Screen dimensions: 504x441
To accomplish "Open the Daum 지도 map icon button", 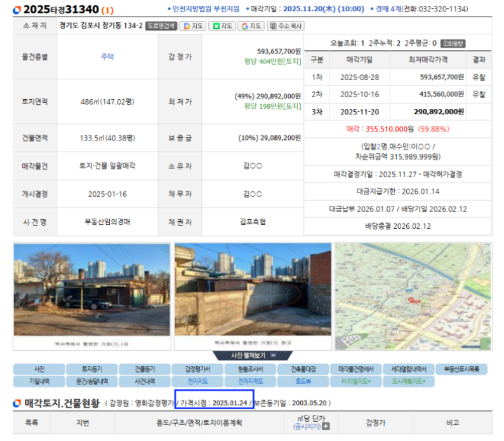I will tap(192, 26).
